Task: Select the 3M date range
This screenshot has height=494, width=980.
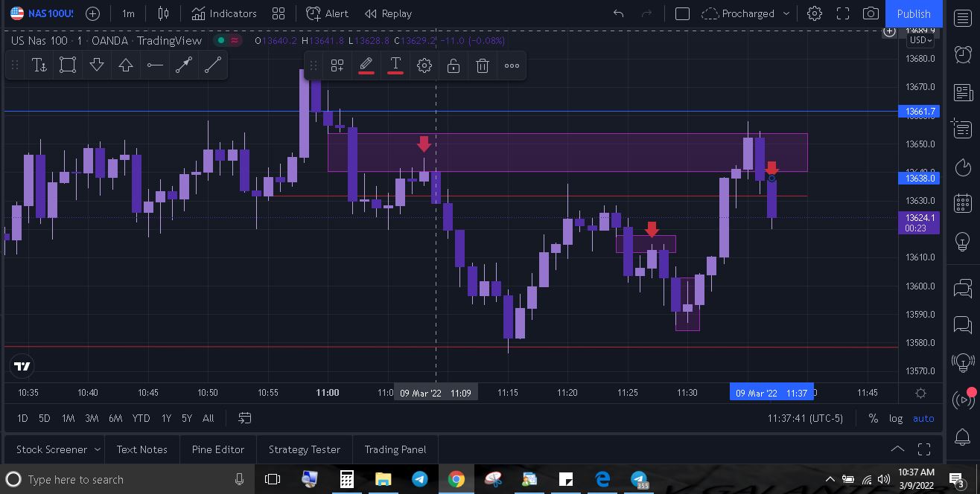Action: [92, 418]
